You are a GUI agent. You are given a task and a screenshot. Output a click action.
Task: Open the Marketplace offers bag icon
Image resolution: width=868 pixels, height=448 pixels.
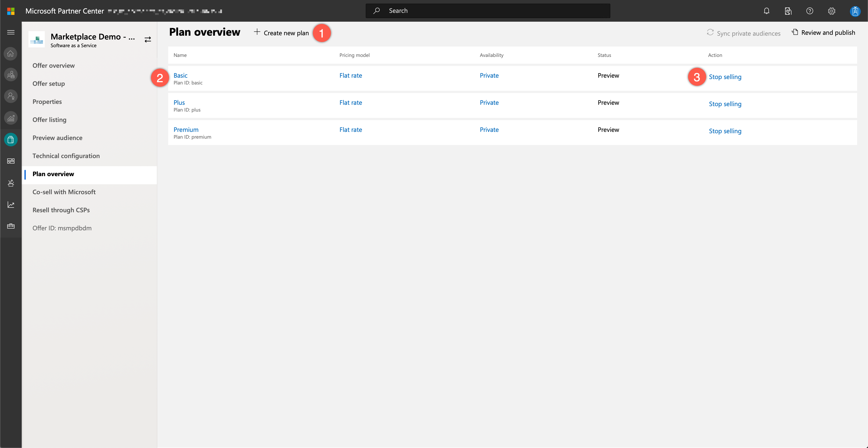[11, 139]
